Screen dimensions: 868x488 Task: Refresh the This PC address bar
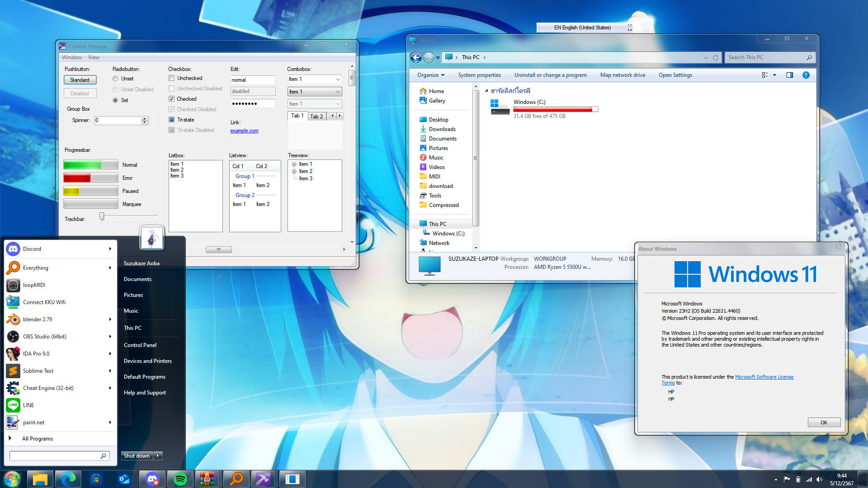tap(716, 57)
